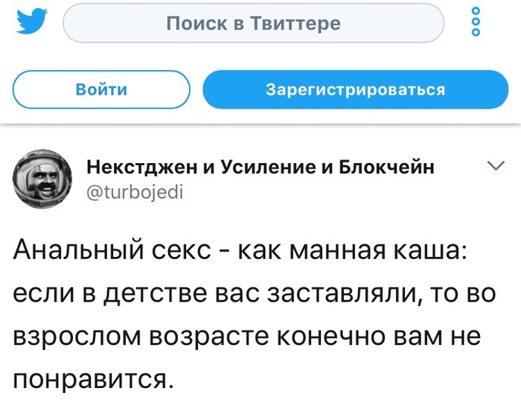Click the Twitter bird logo
The image size is (521, 420).
(x=31, y=23)
